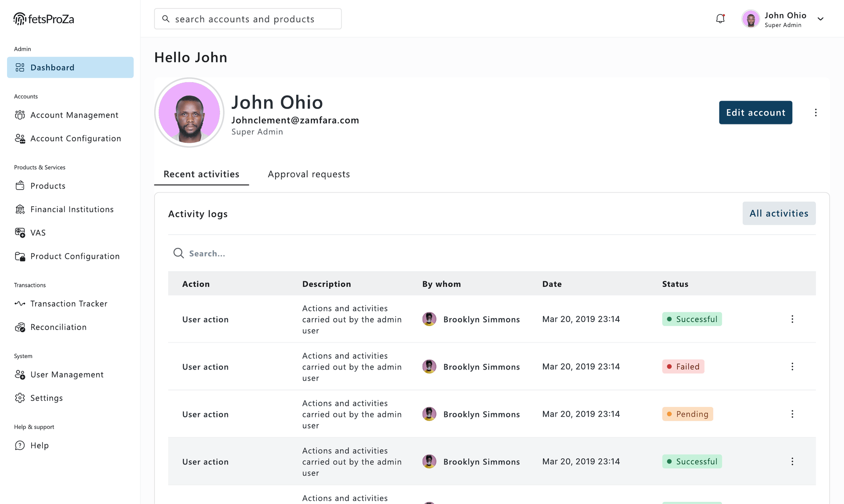Open VAS sidebar item
This screenshot has height=504, width=844.
[70, 232]
